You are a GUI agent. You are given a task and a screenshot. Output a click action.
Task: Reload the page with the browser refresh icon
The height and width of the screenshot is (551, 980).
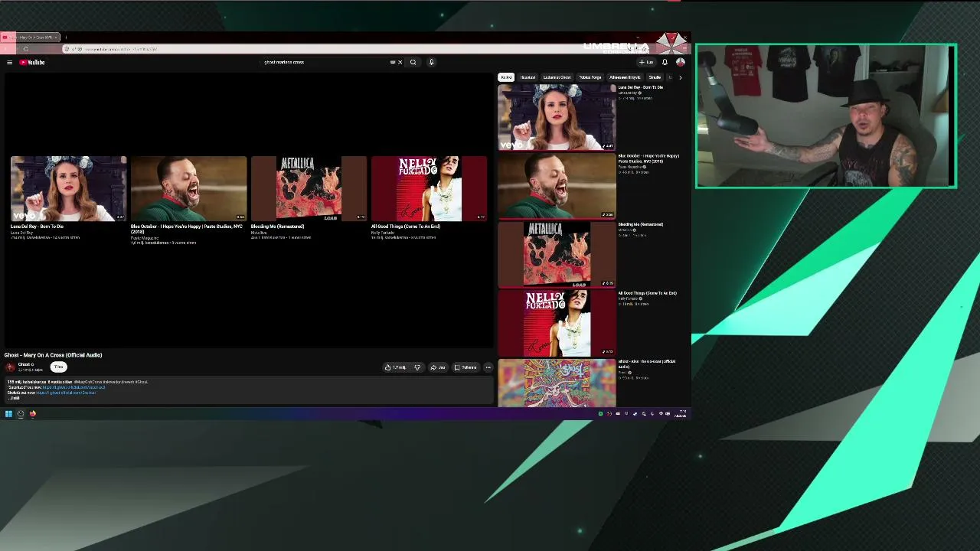tap(25, 49)
